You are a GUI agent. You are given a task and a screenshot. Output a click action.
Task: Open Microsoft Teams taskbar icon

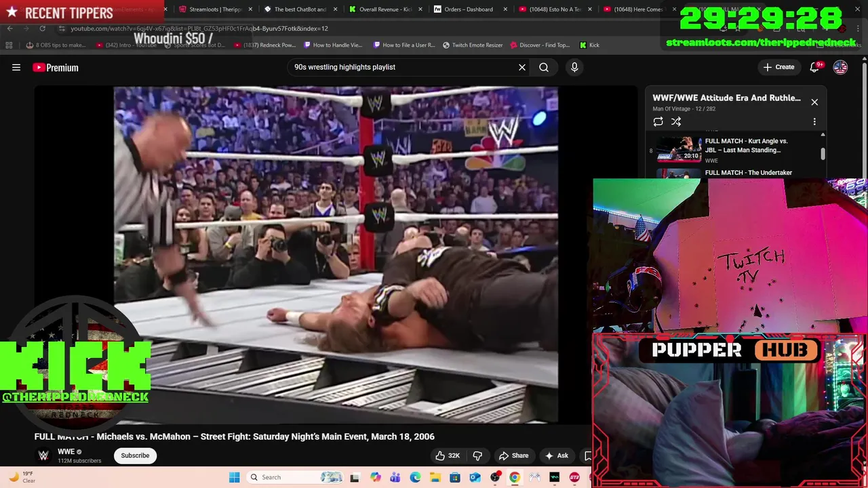[x=395, y=477]
